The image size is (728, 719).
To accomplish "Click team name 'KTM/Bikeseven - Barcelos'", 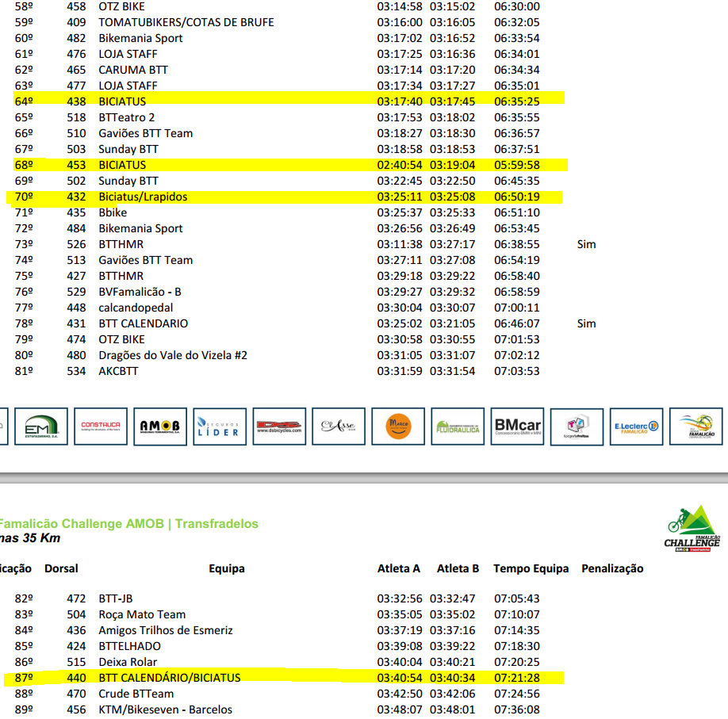I will 165,709.
